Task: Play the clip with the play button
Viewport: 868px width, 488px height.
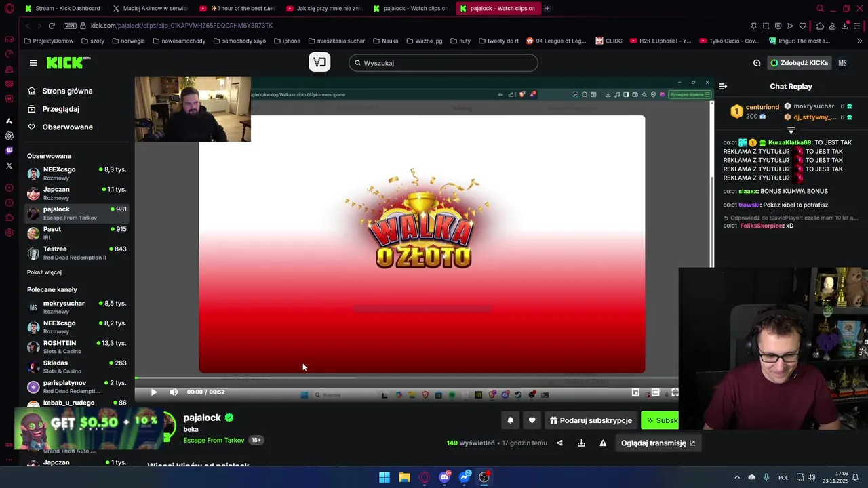Action: click(x=154, y=392)
